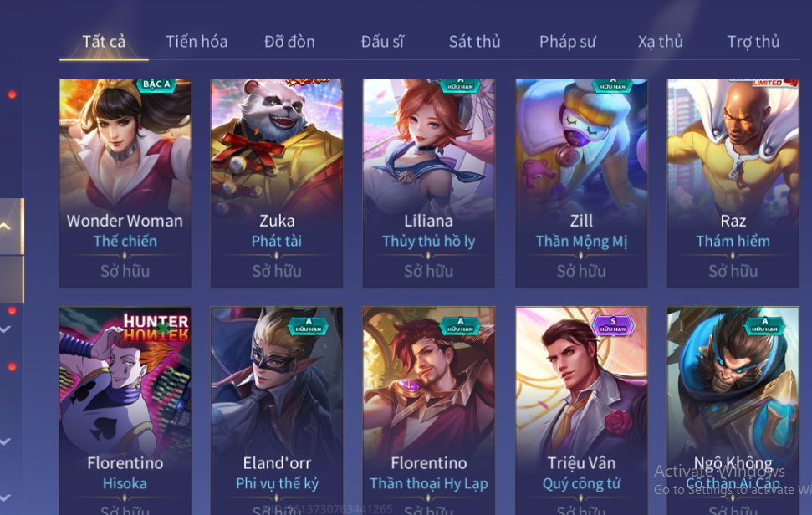Viewport: 812px width, 515px height.
Task: Click the Hunter x Hunter logo on Florentino
Action: (156, 328)
